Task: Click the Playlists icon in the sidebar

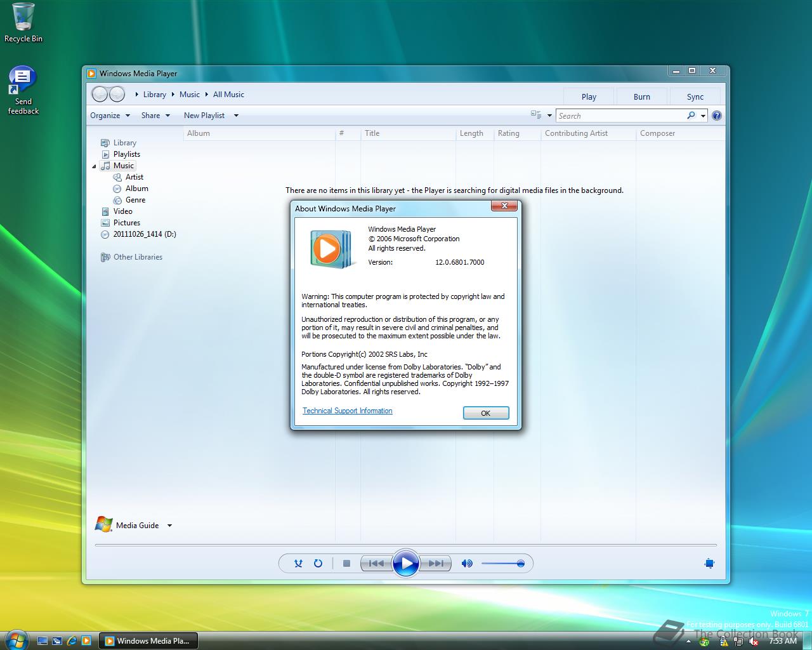Action: coord(106,154)
